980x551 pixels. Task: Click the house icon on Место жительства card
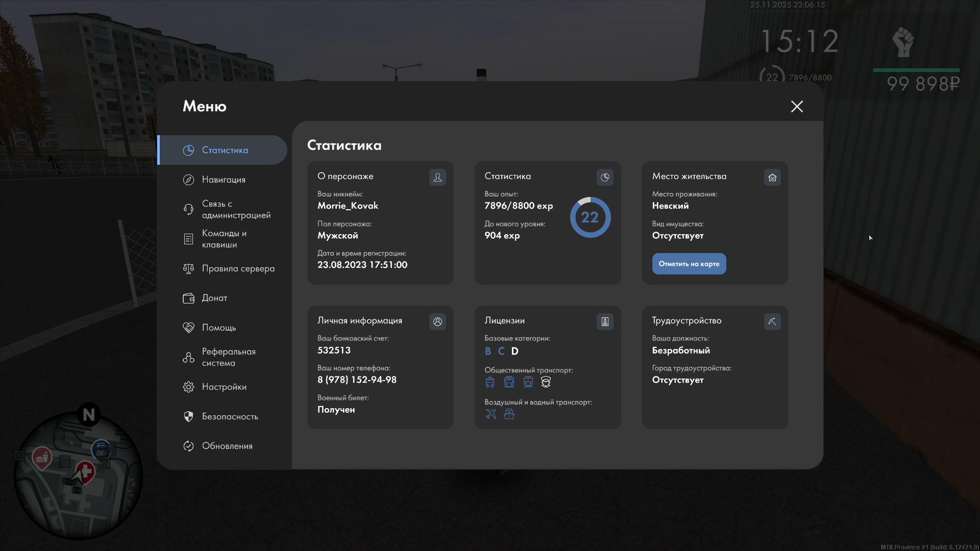pyautogui.click(x=772, y=177)
